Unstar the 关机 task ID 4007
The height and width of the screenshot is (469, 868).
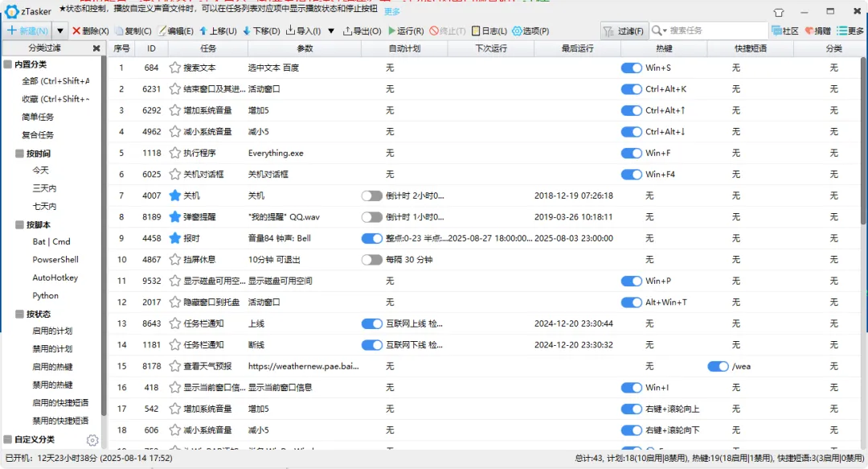[175, 195]
